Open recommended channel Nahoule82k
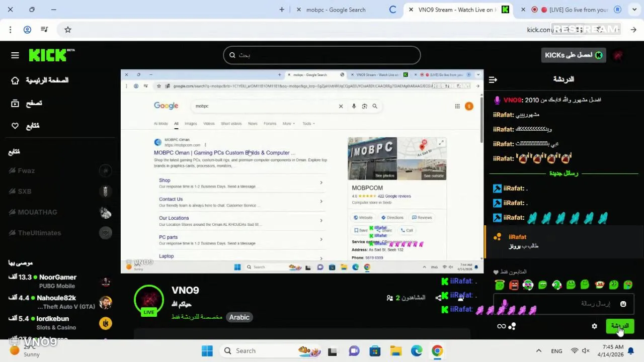This screenshot has height=362, width=644. pos(59,302)
